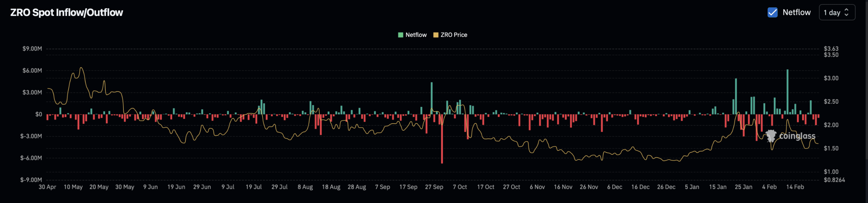Click the green Netflow legend swatch
868x203 pixels.
tap(400, 35)
